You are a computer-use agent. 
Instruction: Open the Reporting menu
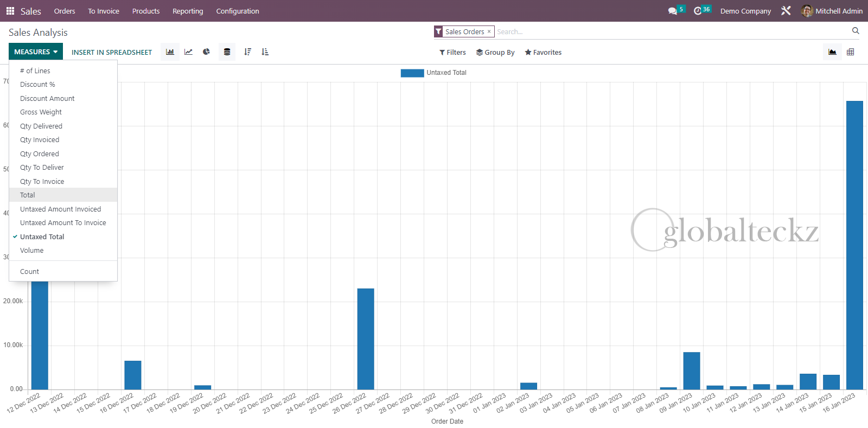pyautogui.click(x=188, y=11)
